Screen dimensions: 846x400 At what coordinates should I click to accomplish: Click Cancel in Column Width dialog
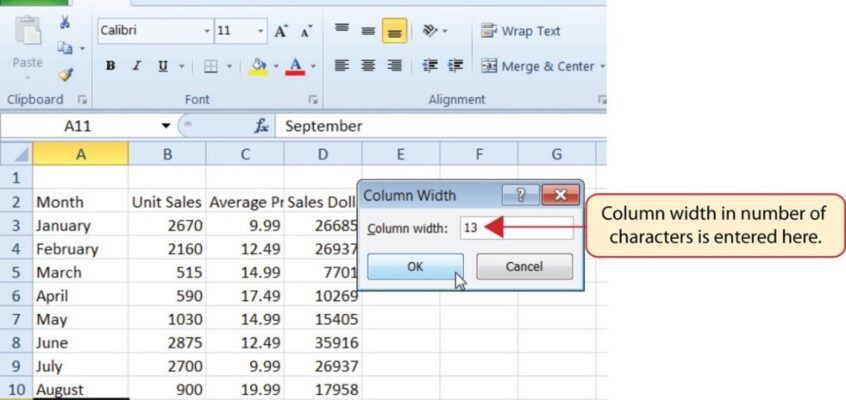[x=524, y=266]
